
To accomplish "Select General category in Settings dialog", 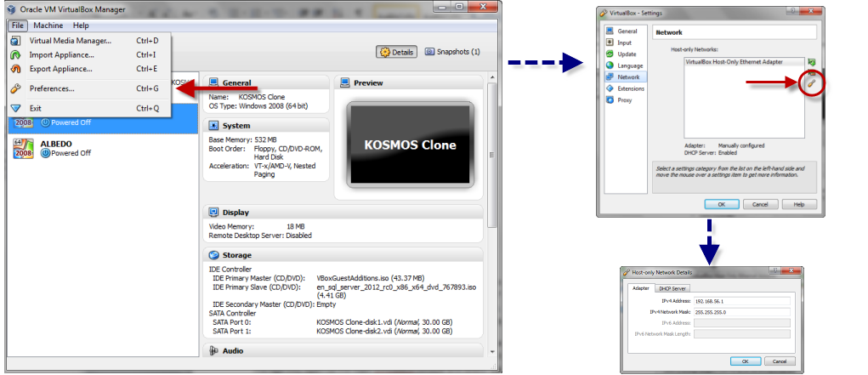I will (x=626, y=31).
